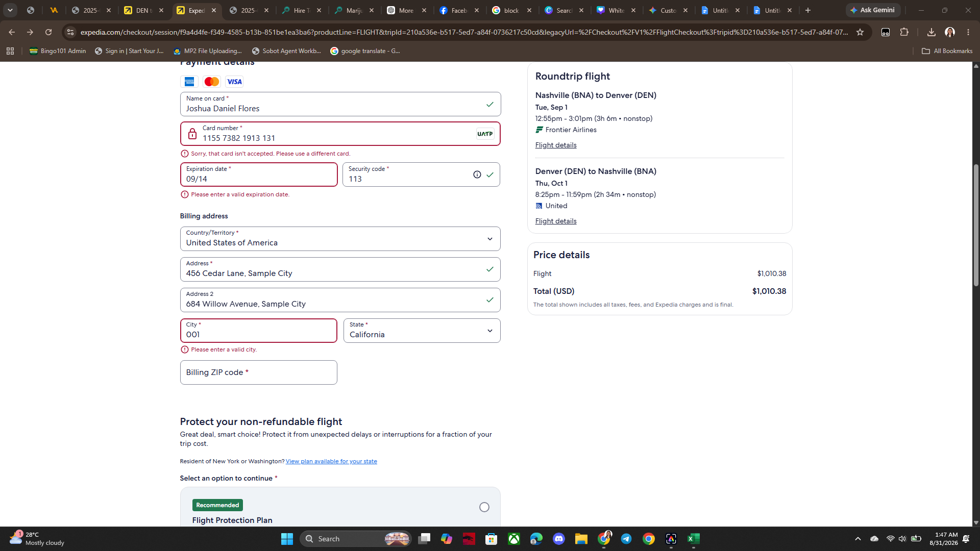Open the Chrome profile avatar
The height and width of the screenshot is (551, 980).
[x=950, y=32]
